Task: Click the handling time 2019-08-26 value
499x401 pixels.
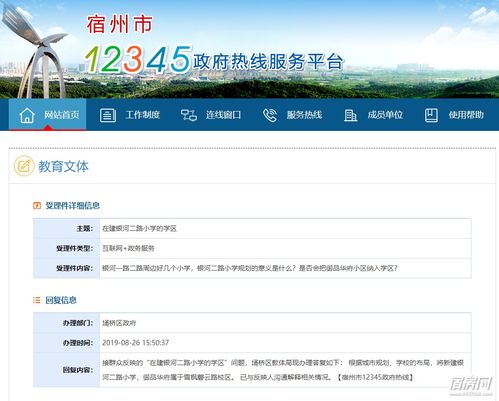Action: point(136,343)
